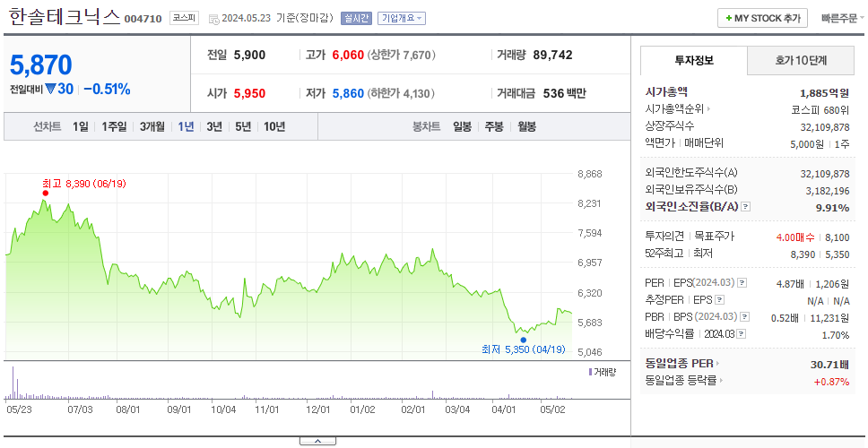The height and width of the screenshot is (448, 868).
Task: Collapse the chart with the bottom chevron handle
Action: pos(317,441)
